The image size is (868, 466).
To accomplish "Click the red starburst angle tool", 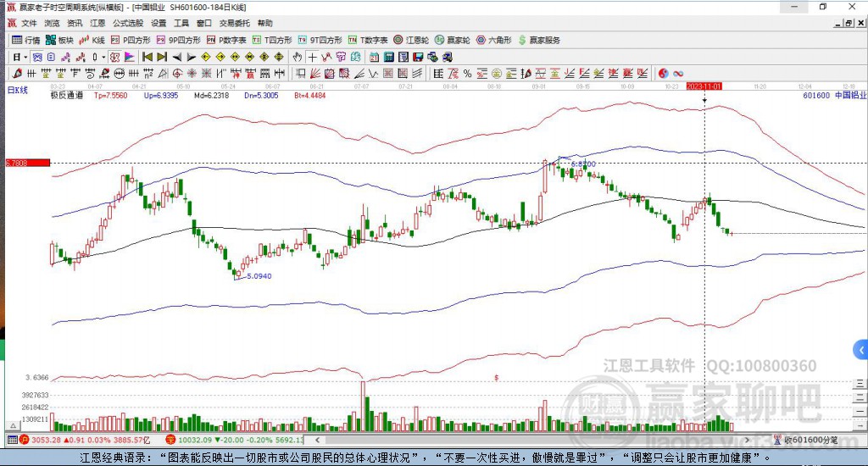I will (x=191, y=73).
